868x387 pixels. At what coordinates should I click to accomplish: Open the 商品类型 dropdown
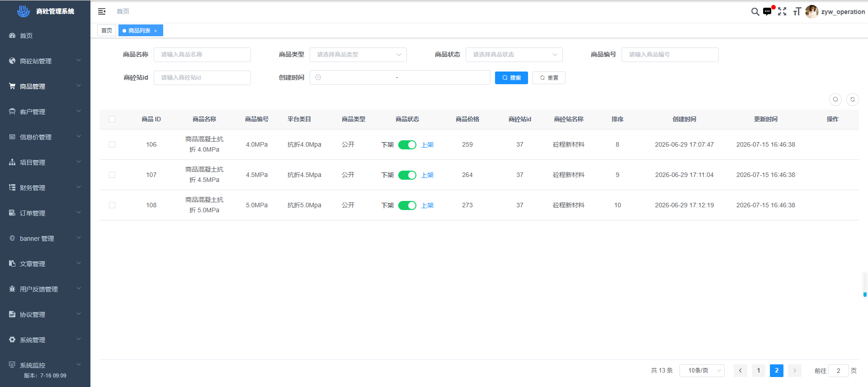(358, 55)
